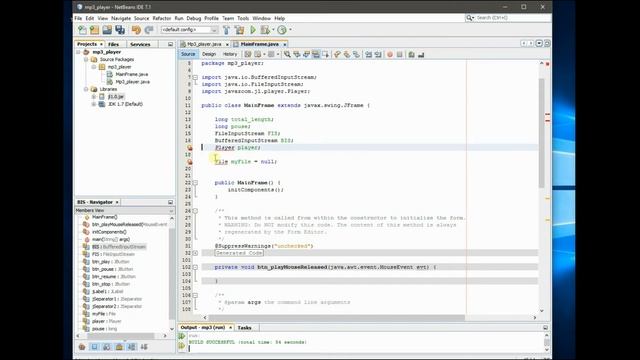Expand JDK 1.7 (Default) library node
640x360 pixels.
tap(94, 104)
